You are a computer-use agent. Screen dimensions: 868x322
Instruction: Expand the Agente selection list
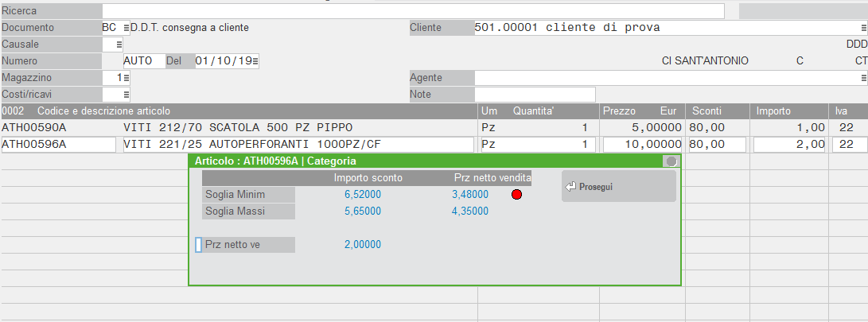coord(863,78)
